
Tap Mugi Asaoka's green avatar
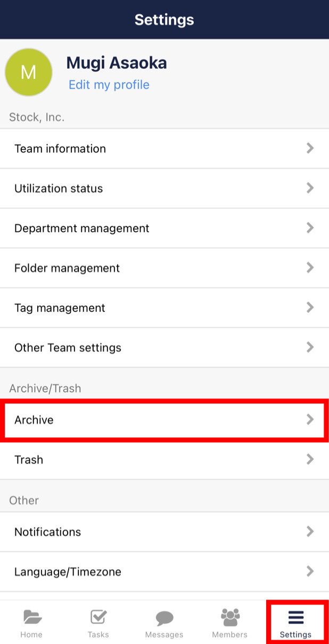coord(29,72)
